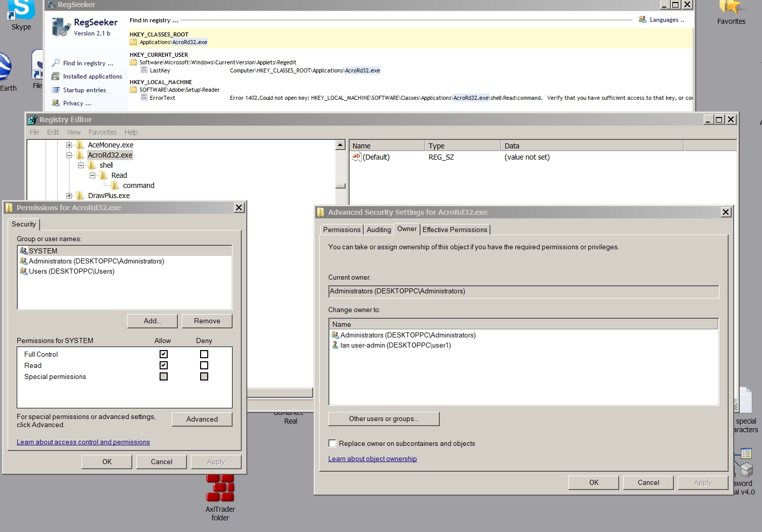This screenshot has height=532, width=762.
Task: Uncheck Allow Read permission for SYSTEM
Action: click(163, 365)
